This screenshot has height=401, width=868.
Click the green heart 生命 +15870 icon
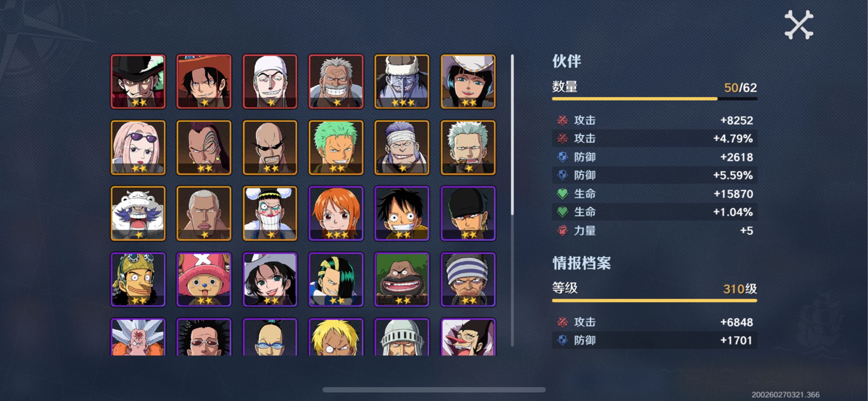(x=562, y=193)
